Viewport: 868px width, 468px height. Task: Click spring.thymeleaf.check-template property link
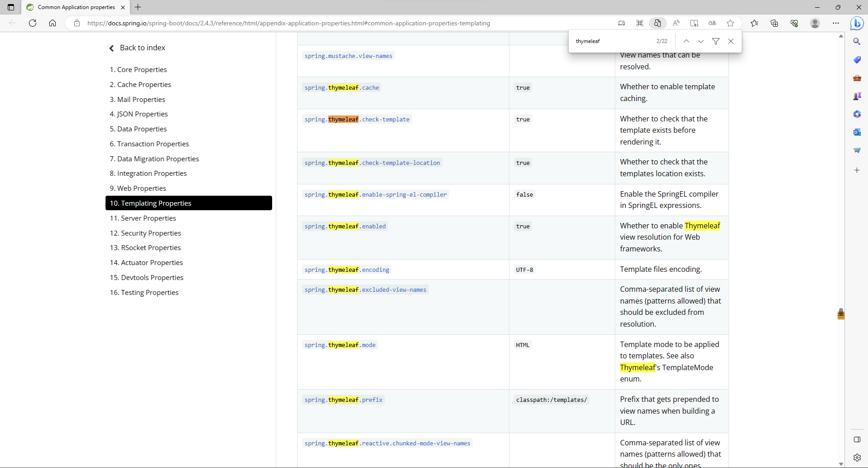(357, 119)
